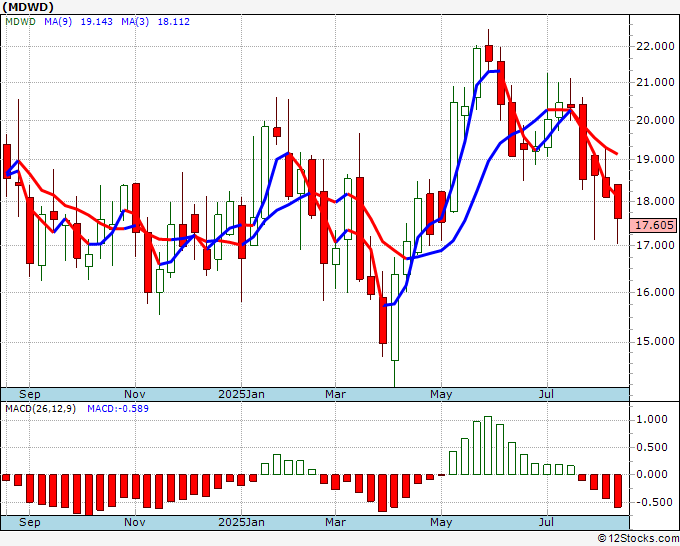Click Sep on the price chart time axis
This screenshot has width=680, height=546.
[x=29, y=394]
